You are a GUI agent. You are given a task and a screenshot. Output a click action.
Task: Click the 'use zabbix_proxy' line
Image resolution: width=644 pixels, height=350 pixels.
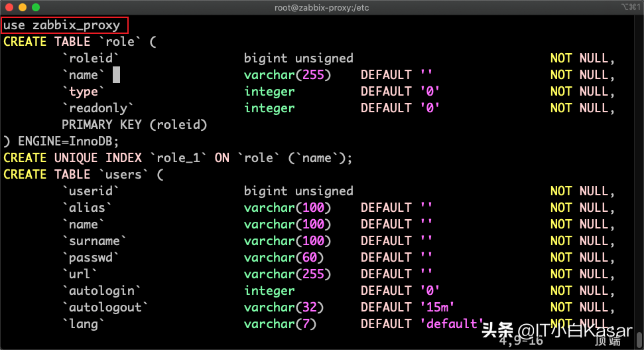click(x=62, y=25)
